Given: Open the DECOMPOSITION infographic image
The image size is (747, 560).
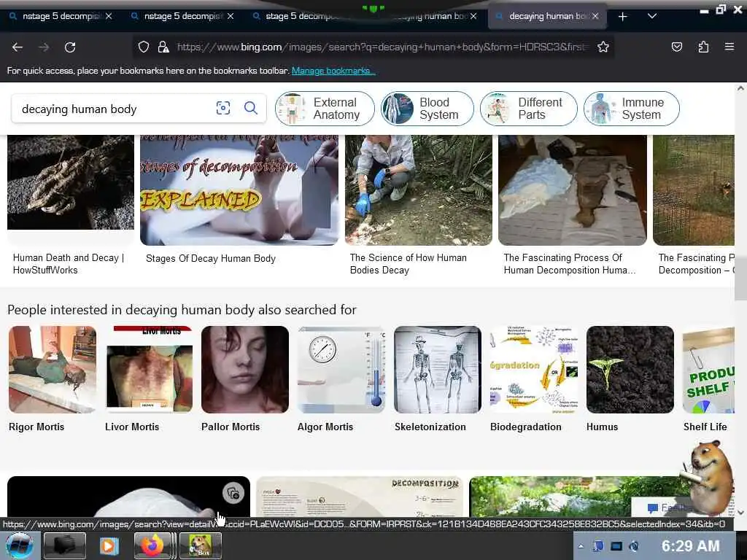Looking at the screenshot, I should tap(360, 497).
